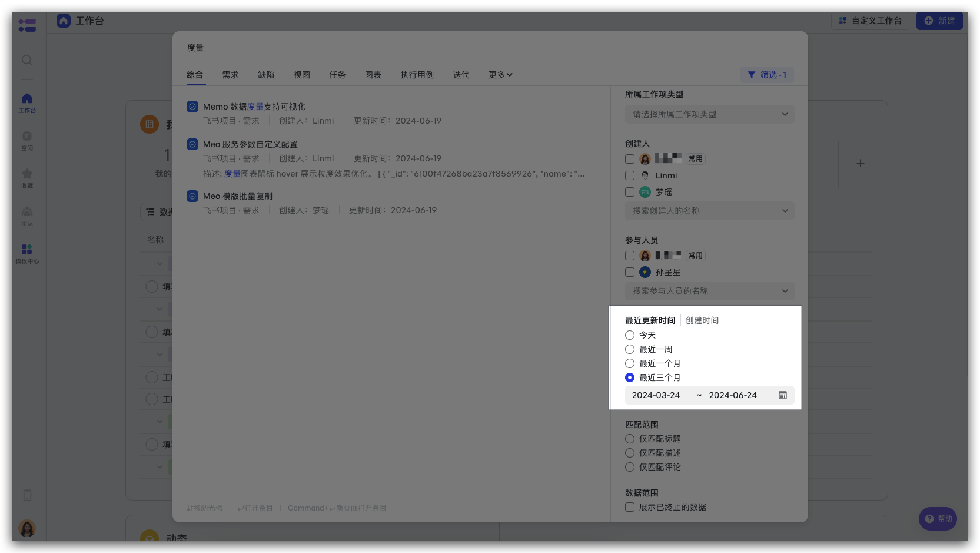Screen dimensions: 980x553
Task: Select the 最近三个月 radio button
Action: (x=630, y=378)
